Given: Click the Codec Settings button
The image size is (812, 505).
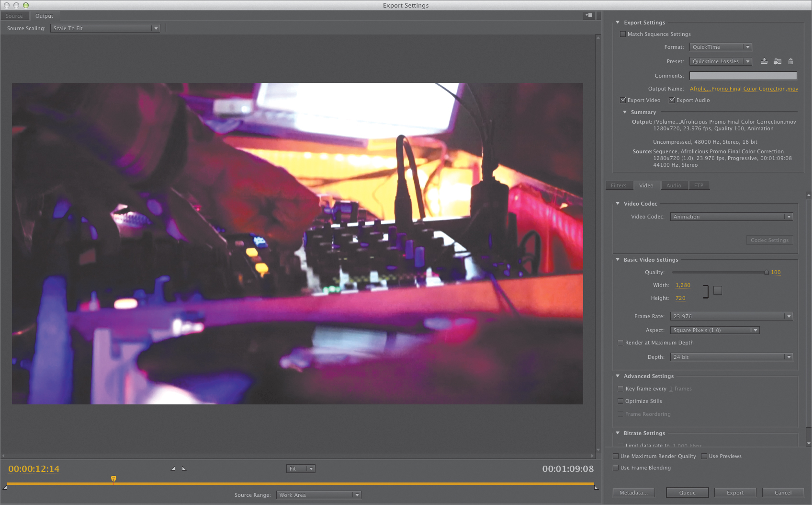Looking at the screenshot, I should point(770,240).
